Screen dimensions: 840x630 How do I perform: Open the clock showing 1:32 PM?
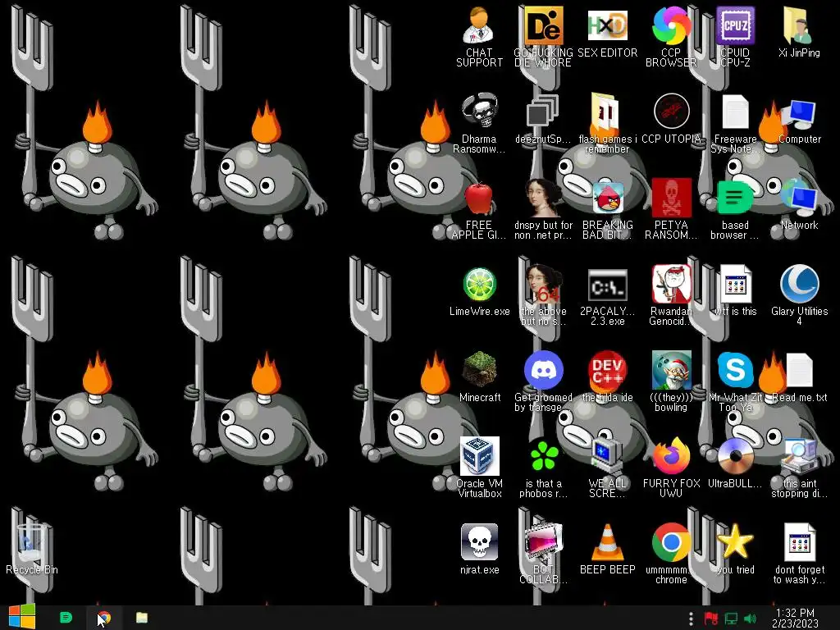[x=796, y=619]
